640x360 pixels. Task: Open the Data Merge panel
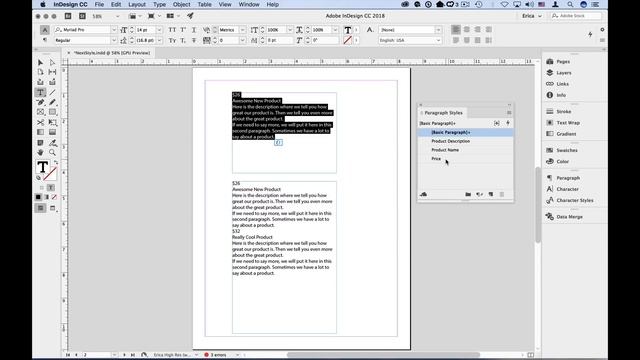click(564, 217)
